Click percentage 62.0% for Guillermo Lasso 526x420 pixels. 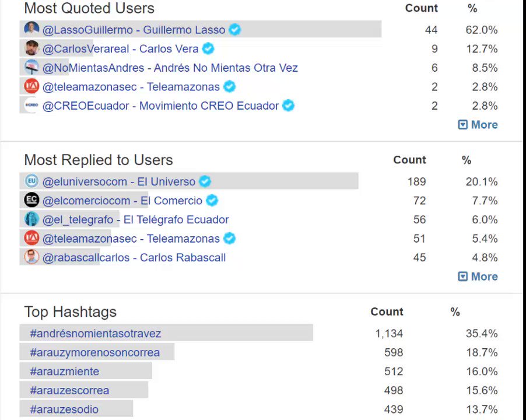[x=482, y=30]
